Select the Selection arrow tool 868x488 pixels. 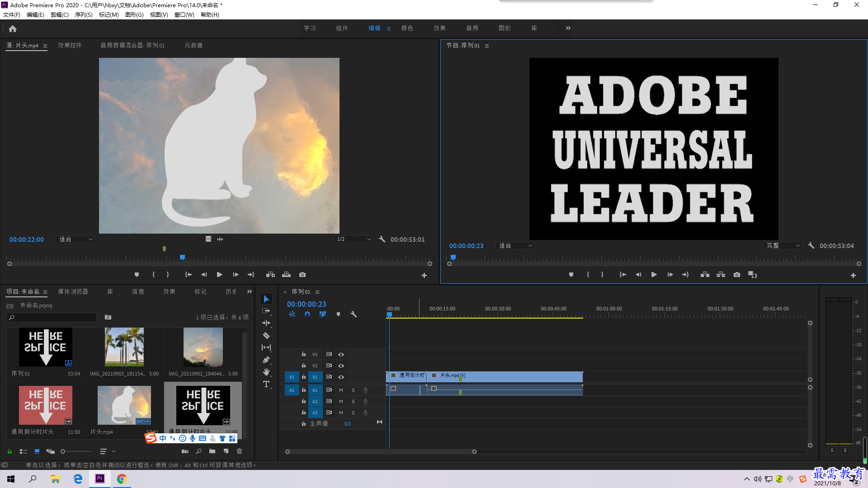(266, 299)
